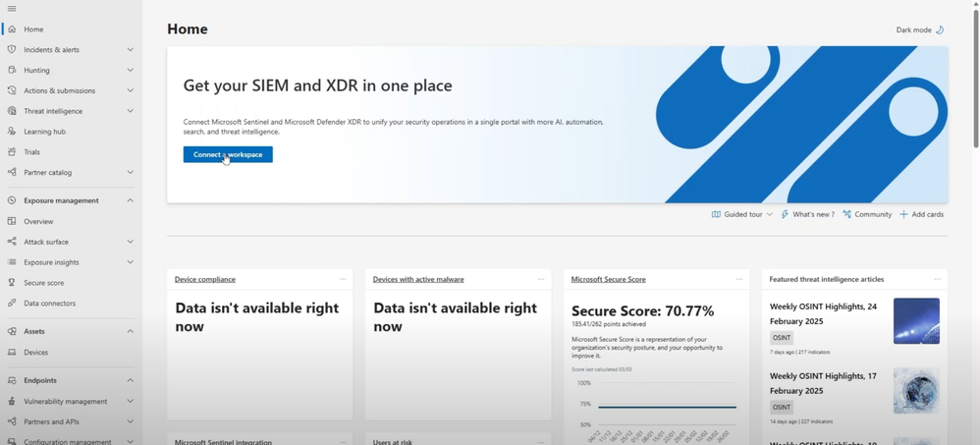Click the Threat intelligence icon
Screen dimensions: 980x445
coord(11,111)
